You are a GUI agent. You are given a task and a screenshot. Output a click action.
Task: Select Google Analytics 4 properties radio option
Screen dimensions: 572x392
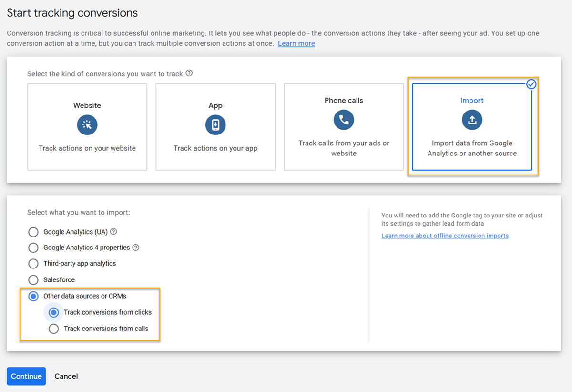33,248
